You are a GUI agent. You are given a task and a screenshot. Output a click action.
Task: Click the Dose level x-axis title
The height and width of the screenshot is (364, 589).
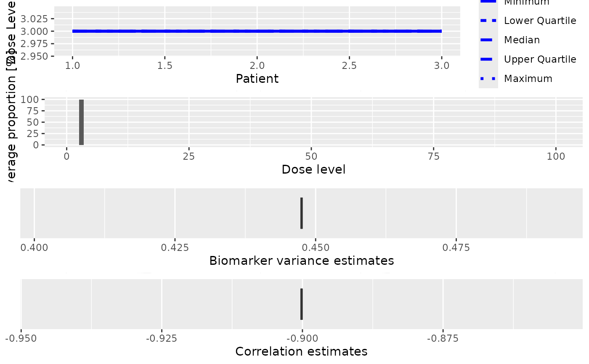click(313, 169)
